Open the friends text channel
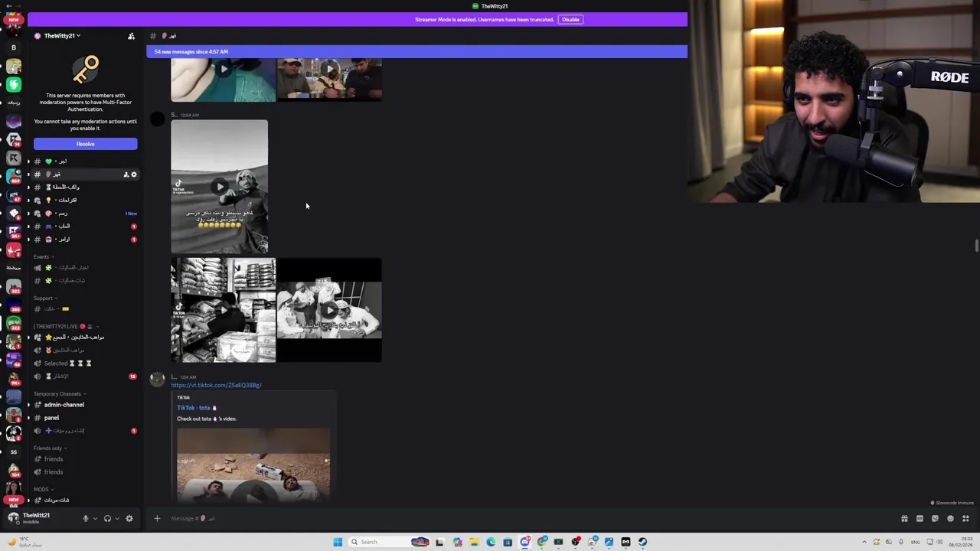This screenshot has height=551, width=980. [54, 459]
